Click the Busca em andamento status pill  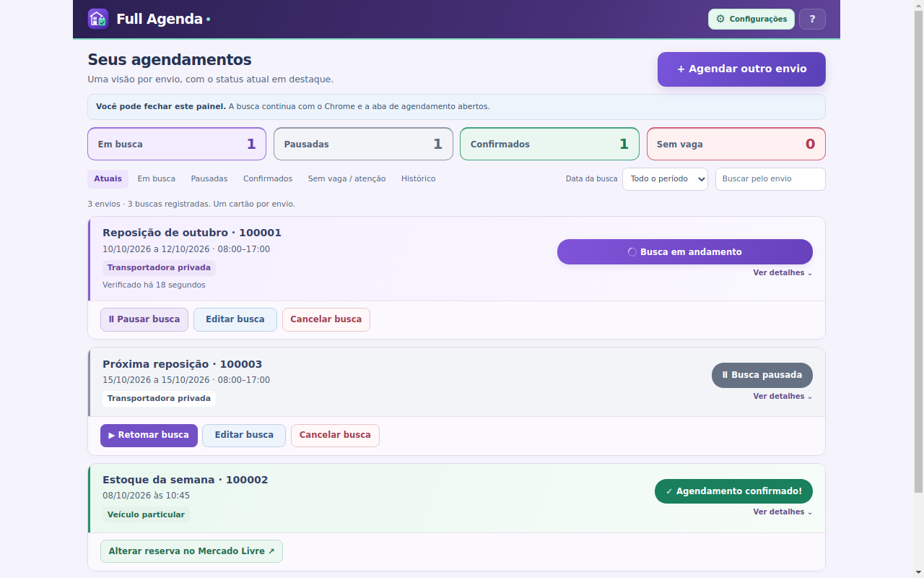click(x=685, y=252)
